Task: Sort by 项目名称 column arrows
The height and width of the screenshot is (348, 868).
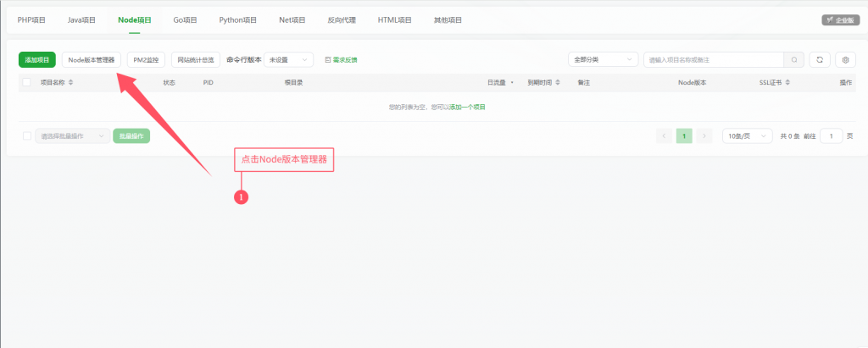Action: click(71, 83)
